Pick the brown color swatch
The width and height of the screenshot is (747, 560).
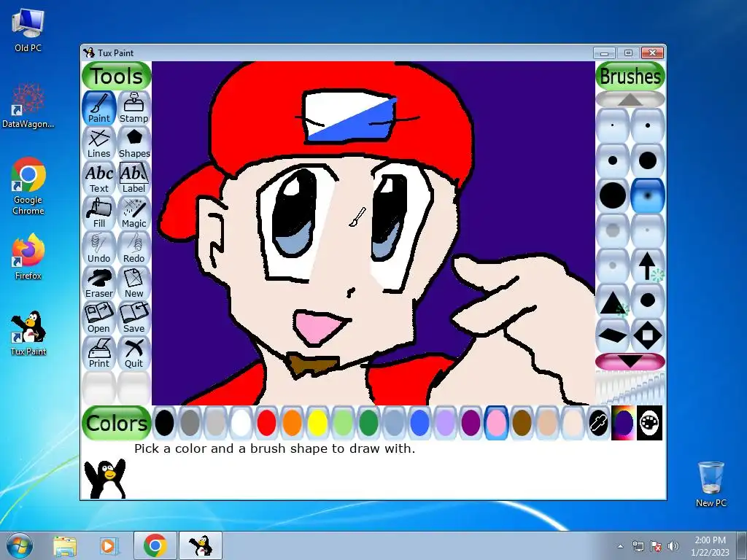click(522, 423)
